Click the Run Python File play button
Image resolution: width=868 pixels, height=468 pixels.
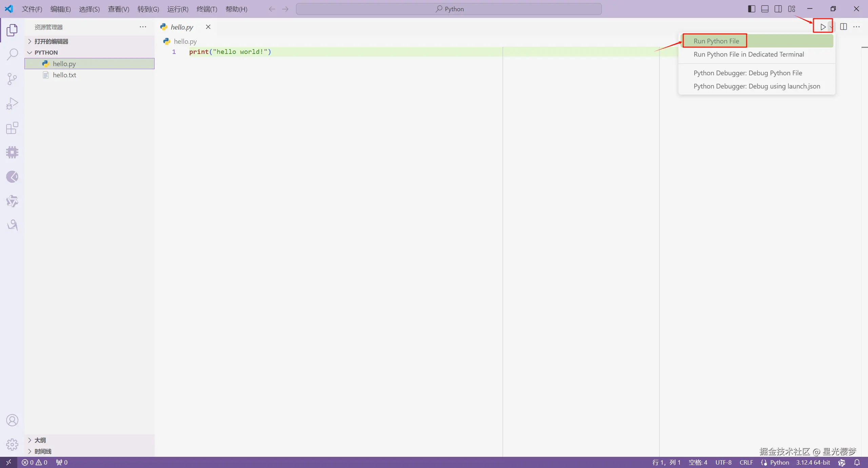[x=823, y=27]
